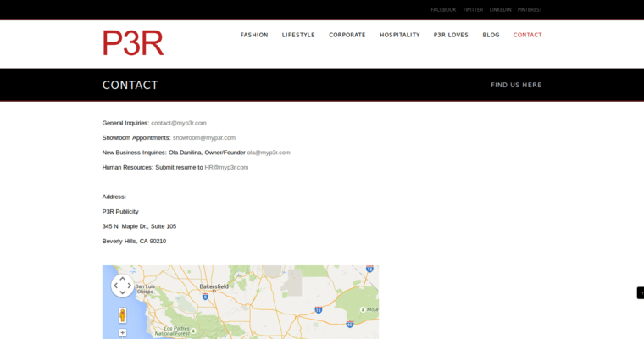
Task: Click the Street View pegman icon
Action: (122, 315)
